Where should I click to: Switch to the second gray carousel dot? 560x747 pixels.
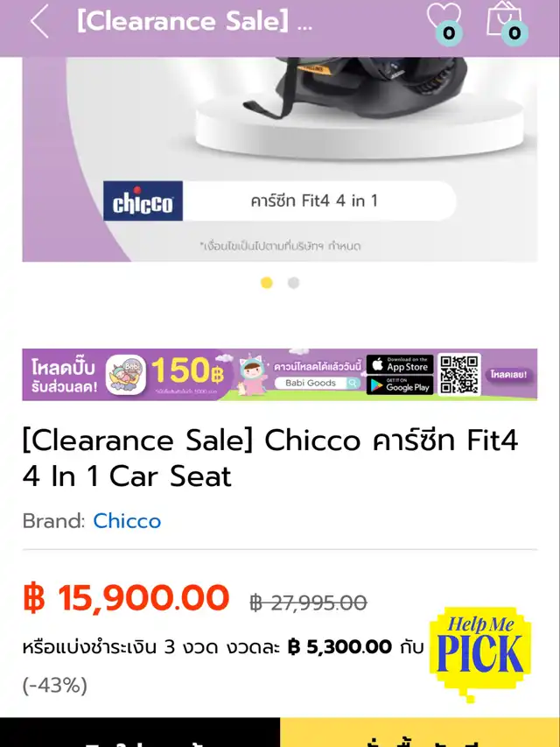click(293, 283)
